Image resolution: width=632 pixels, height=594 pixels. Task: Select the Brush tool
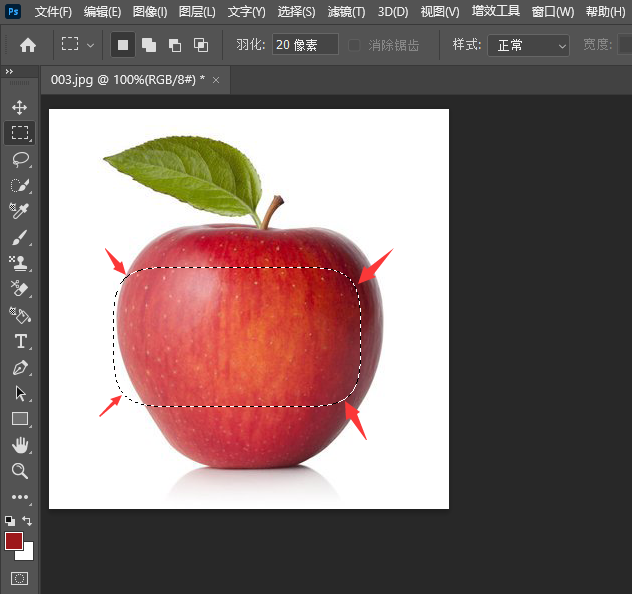coord(19,237)
